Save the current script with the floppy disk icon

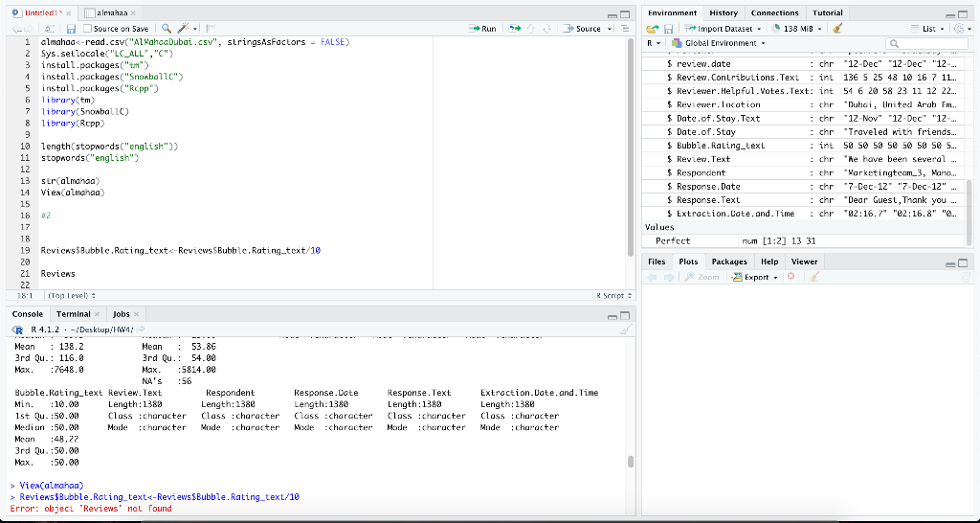(71, 29)
